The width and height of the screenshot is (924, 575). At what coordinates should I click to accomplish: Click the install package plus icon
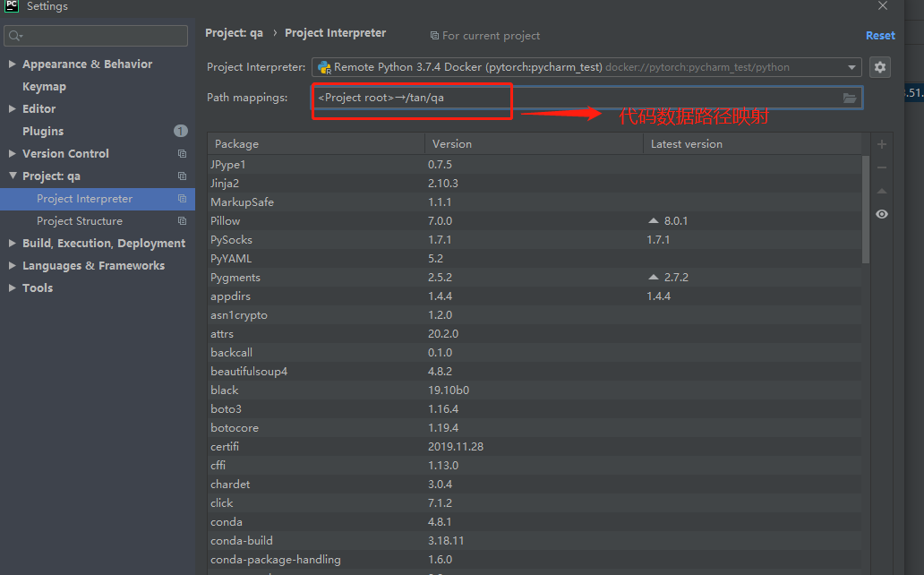pyautogui.click(x=881, y=143)
